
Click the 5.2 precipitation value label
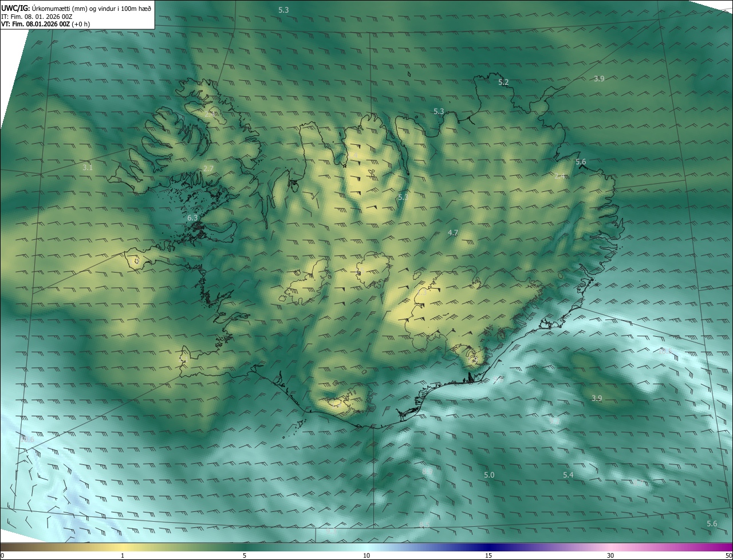(x=503, y=82)
